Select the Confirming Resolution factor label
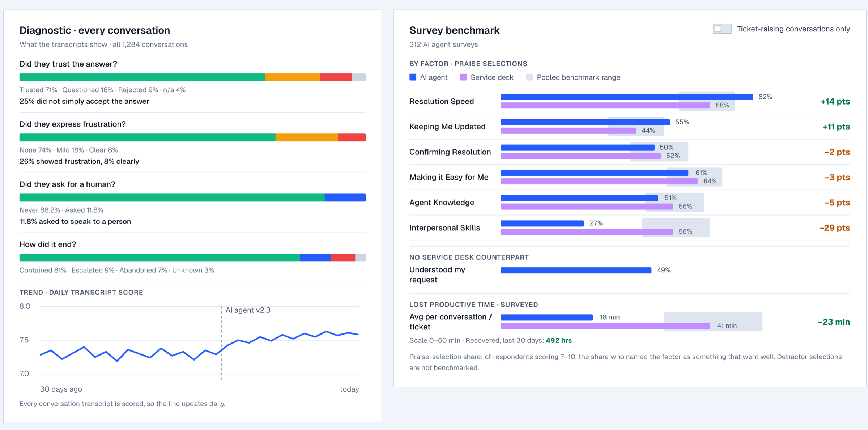 pos(450,152)
